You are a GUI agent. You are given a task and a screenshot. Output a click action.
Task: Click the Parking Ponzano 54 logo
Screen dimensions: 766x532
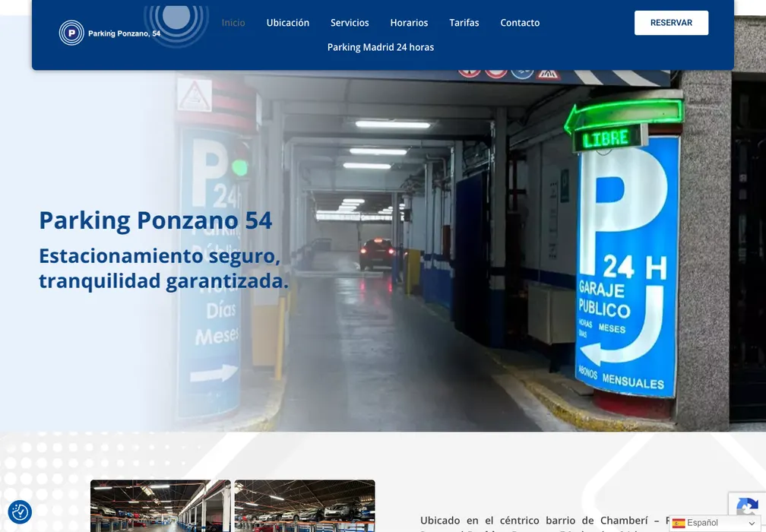click(x=110, y=33)
